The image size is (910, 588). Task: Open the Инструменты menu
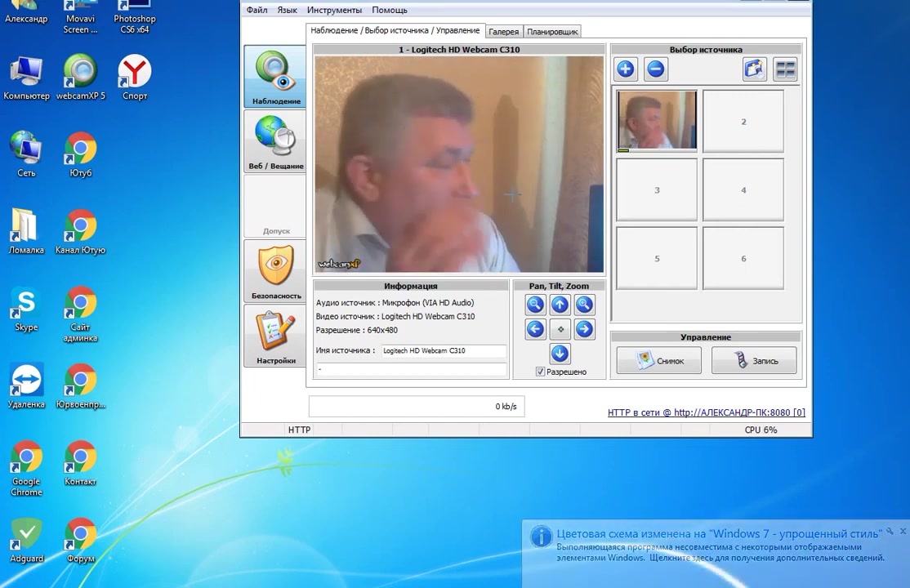point(334,10)
